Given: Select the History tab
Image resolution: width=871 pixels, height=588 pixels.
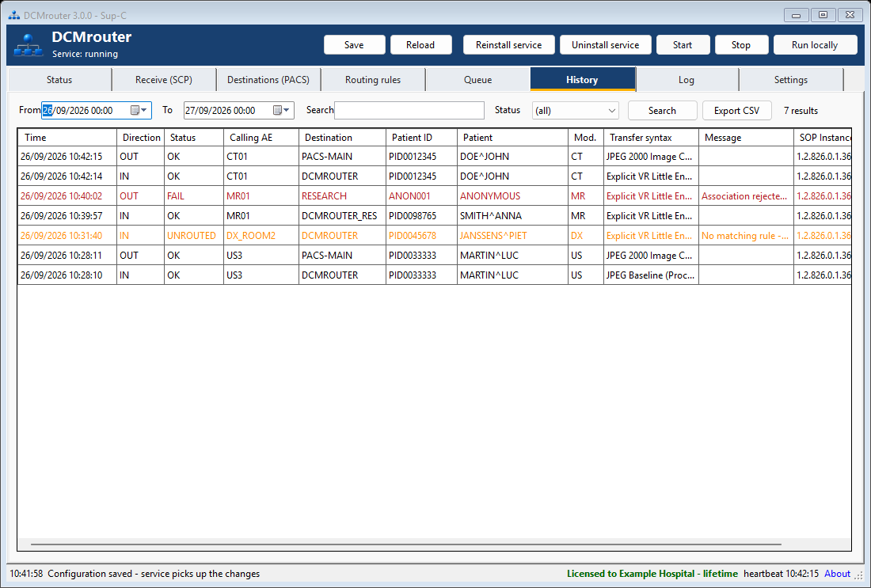Looking at the screenshot, I should (582, 79).
